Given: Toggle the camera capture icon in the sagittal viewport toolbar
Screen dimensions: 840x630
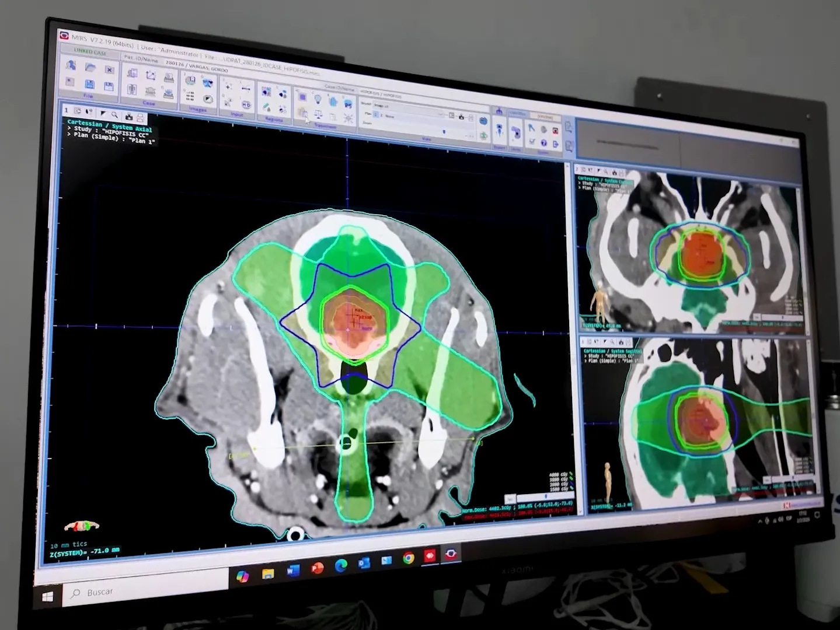Looking at the screenshot, I should click(x=621, y=342).
